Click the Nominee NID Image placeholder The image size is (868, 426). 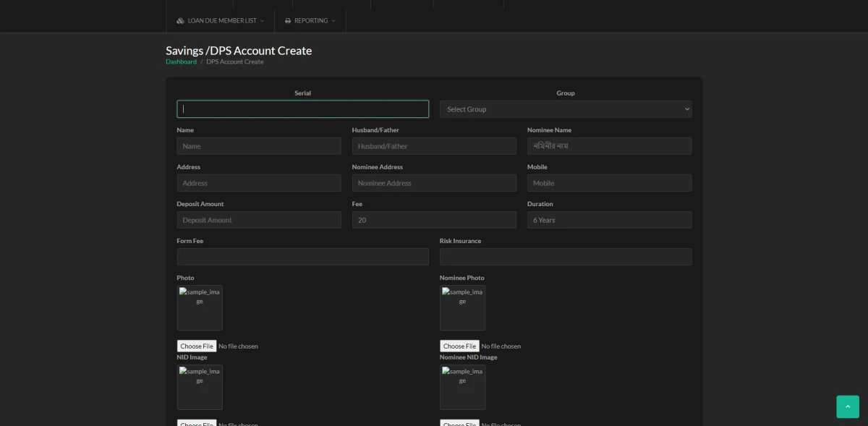click(462, 387)
